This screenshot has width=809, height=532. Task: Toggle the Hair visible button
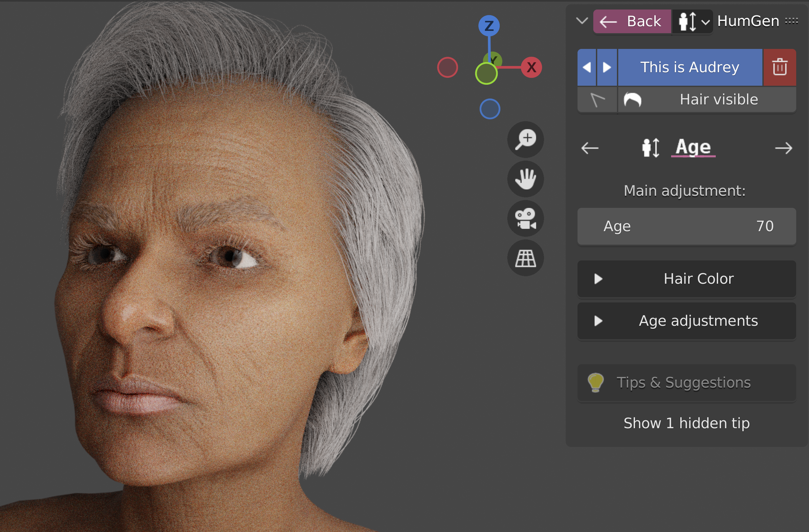click(707, 100)
